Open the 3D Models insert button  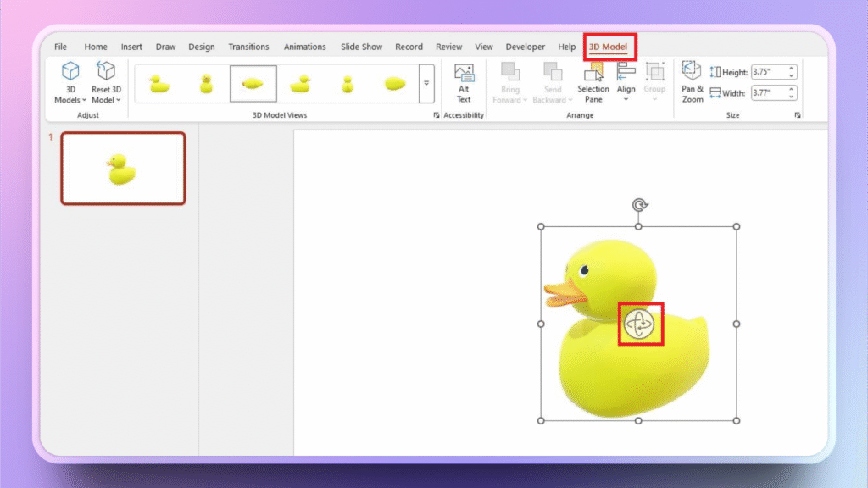point(70,82)
